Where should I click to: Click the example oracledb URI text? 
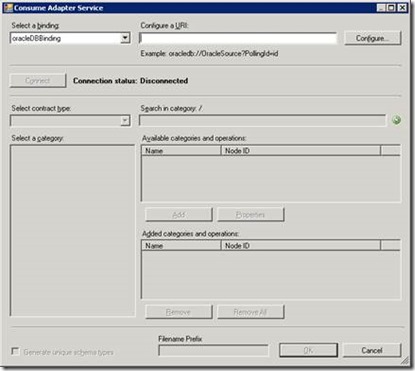[x=209, y=53]
